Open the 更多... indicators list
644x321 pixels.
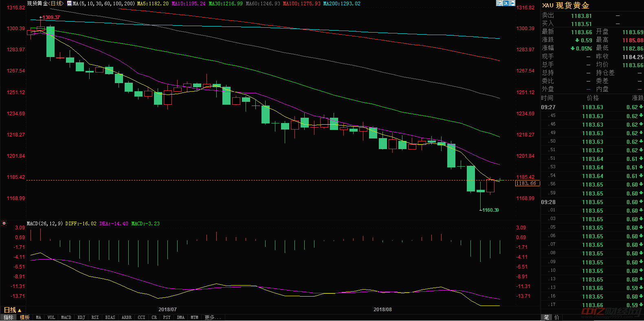pos(212,318)
